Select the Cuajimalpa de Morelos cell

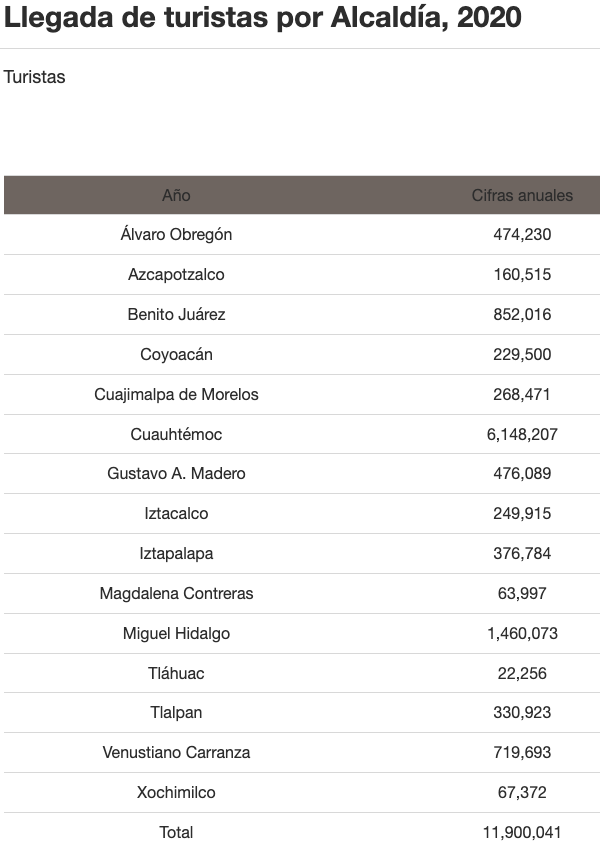tap(176, 394)
